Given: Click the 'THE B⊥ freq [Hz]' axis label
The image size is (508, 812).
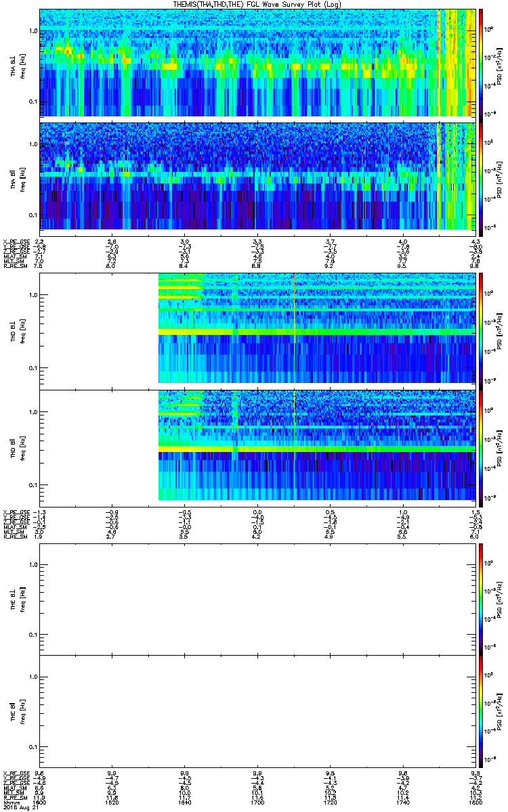Looking at the screenshot, I should tap(16, 599).
